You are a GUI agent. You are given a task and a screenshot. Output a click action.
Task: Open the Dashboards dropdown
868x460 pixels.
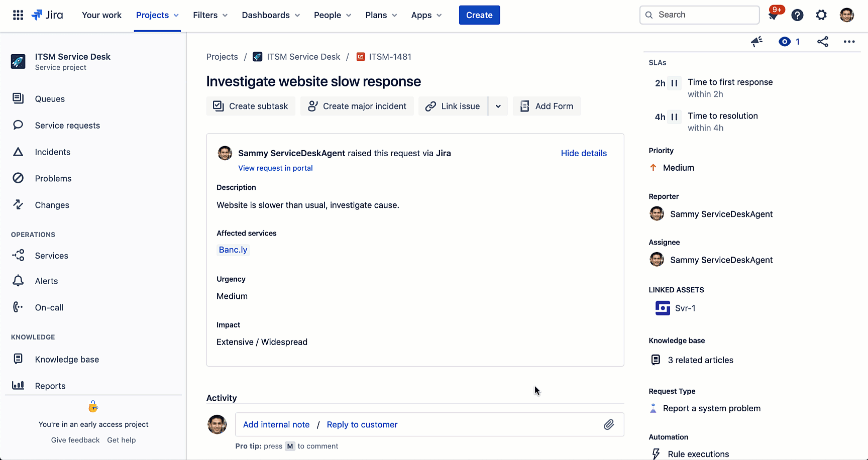tap(270, 15)
